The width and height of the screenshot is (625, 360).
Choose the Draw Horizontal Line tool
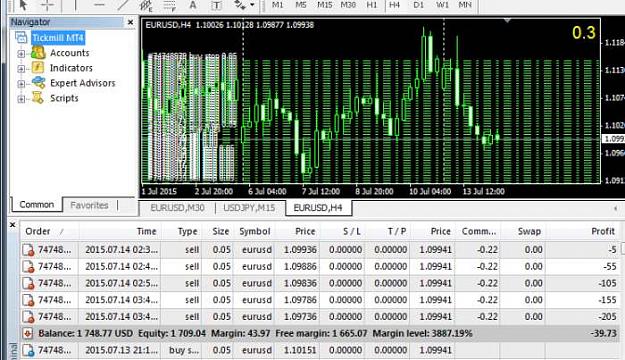coord(99,5)
